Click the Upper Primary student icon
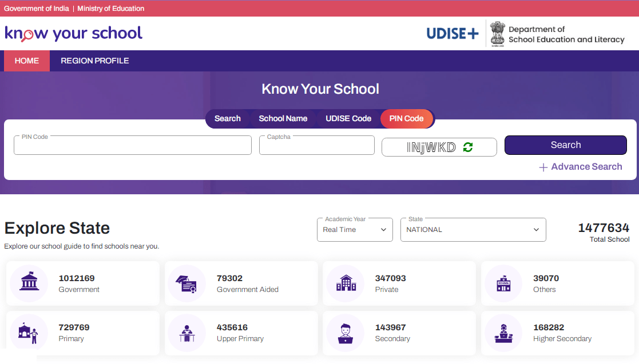 (x=186, y=333)
